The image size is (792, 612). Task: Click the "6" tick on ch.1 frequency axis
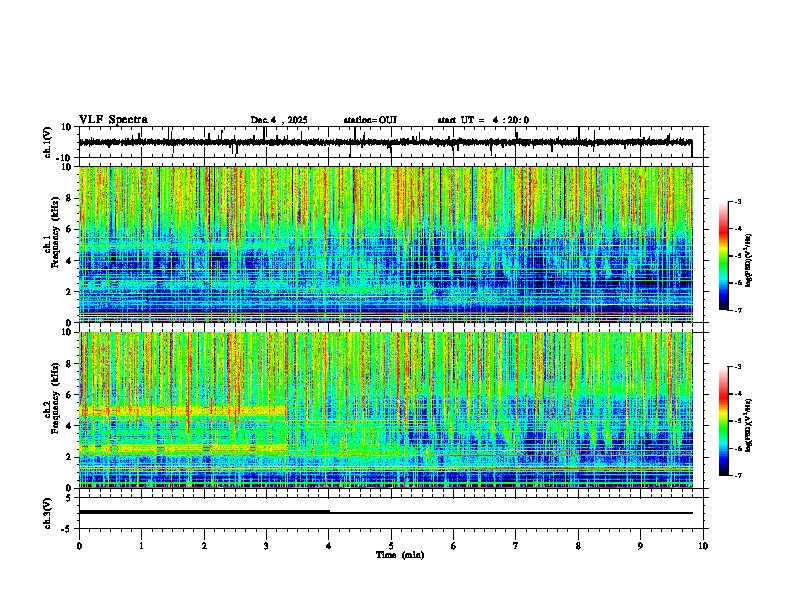pyautogui.click(x=70, y=229)
